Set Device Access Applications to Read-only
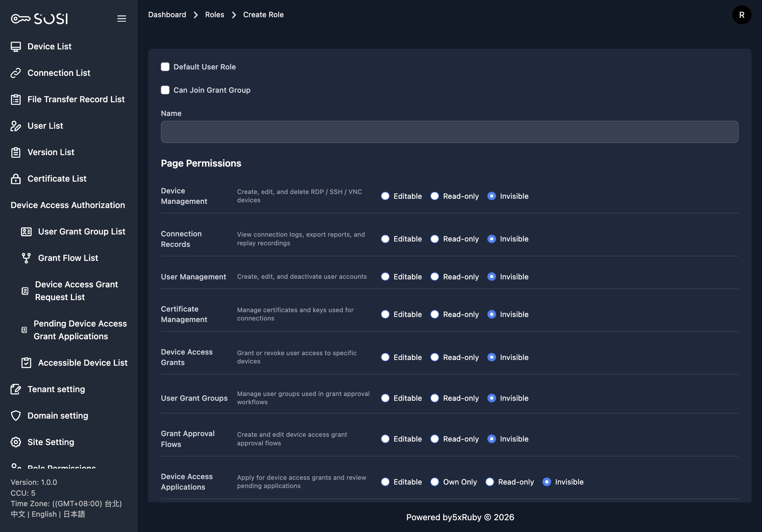 (490, 482)
